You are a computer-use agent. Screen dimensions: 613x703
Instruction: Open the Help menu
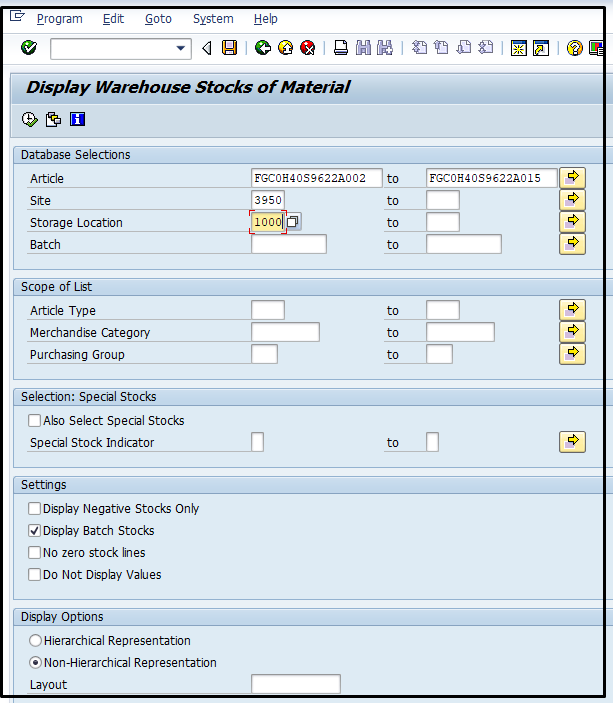pos(265,19)
